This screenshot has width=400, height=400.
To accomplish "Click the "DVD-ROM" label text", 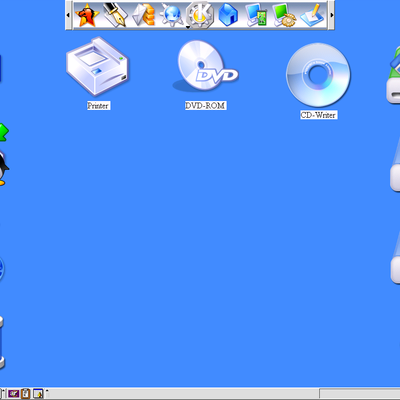I will (205, 106).
